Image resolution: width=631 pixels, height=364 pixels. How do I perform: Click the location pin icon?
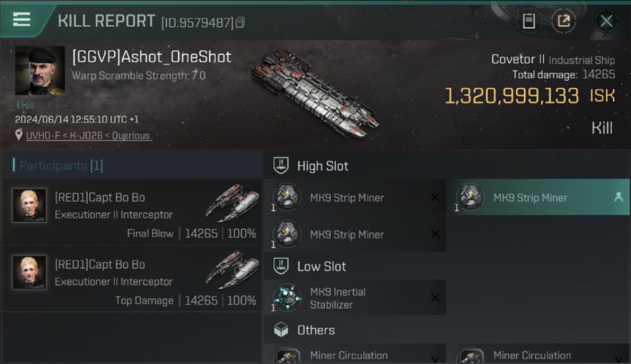(x=18, y=135)
